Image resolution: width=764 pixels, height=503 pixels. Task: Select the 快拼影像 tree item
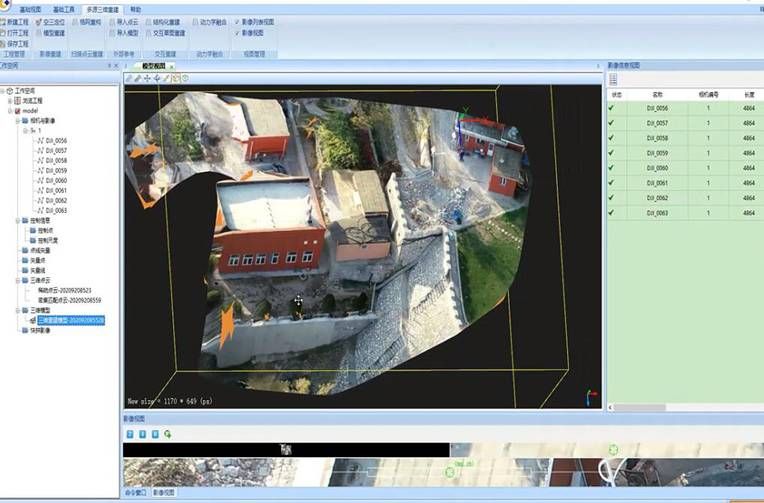(40, 330)
